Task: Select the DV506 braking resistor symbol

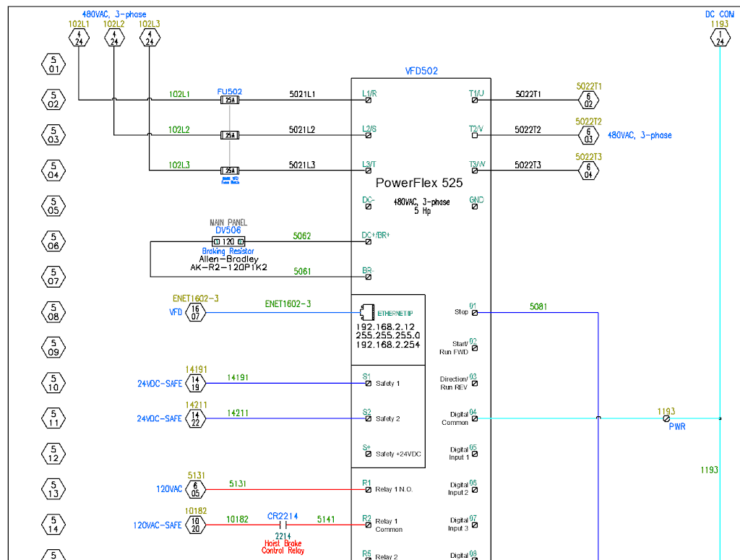Action: (x=228, y=241)
